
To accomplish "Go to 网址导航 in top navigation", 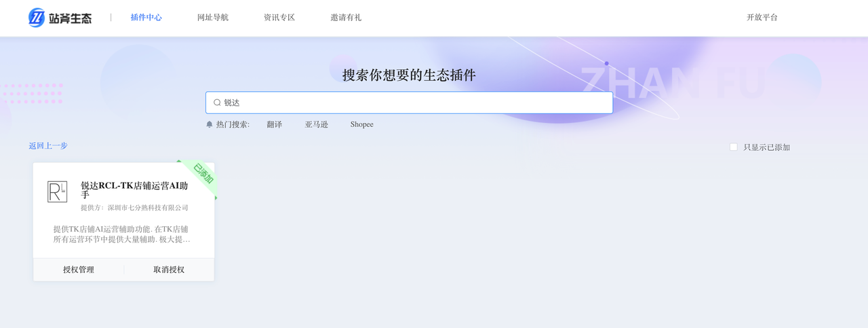I will tap(213, 18).
